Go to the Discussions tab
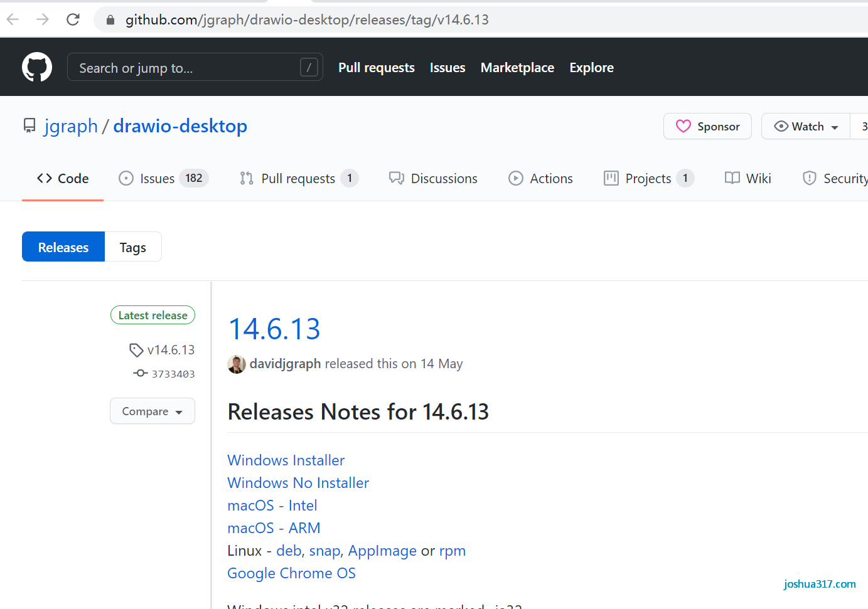 [x=433, y=178]
